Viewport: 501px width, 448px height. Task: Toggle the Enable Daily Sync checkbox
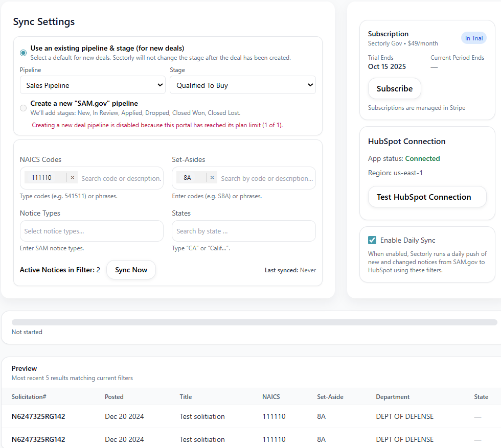[x=372, y=240]
